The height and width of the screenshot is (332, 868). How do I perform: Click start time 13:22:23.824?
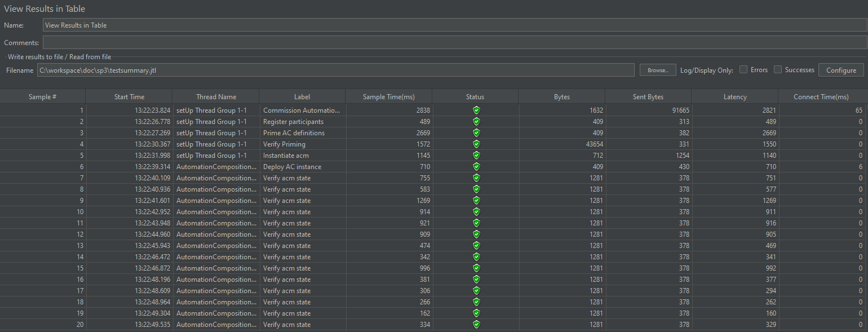pos(152,110)
